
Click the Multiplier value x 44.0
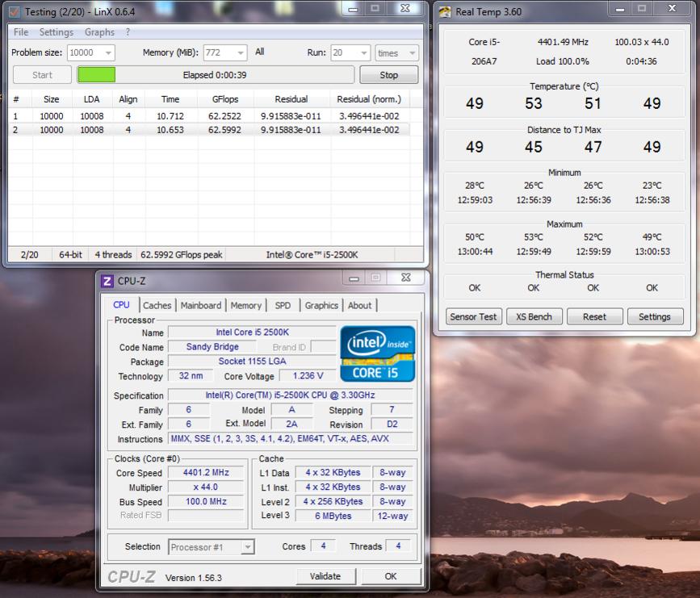click(x=206, y=487)
